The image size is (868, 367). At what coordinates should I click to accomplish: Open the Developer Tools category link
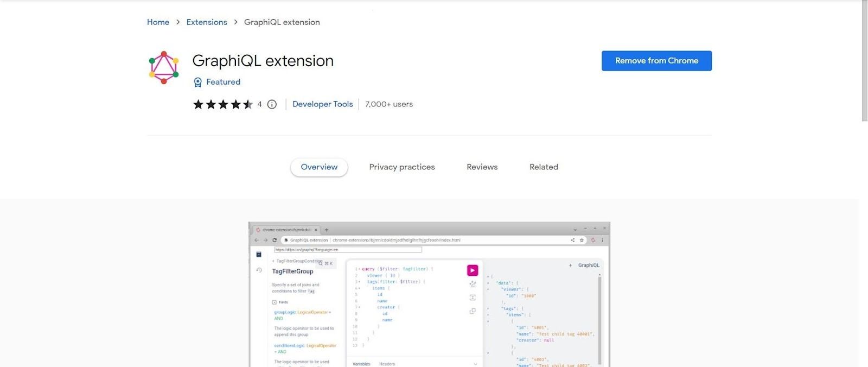click(322, 104)
